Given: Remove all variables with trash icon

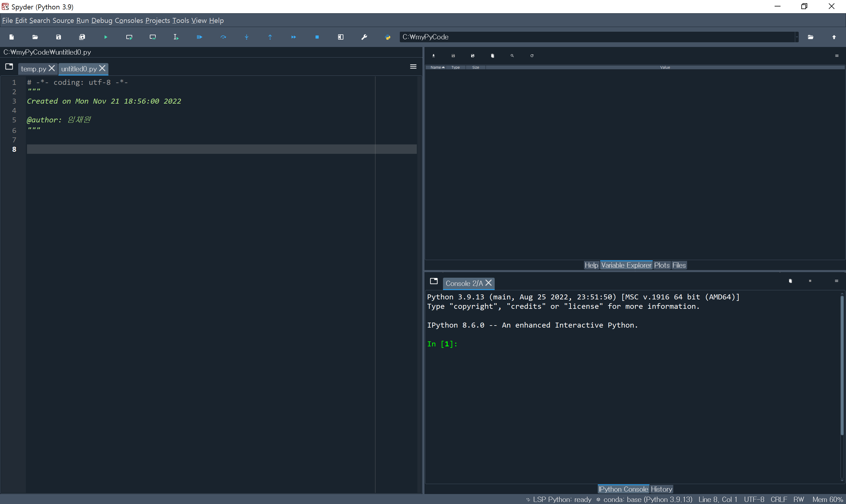Looking at the screenshot, I should tap(493, 56).
